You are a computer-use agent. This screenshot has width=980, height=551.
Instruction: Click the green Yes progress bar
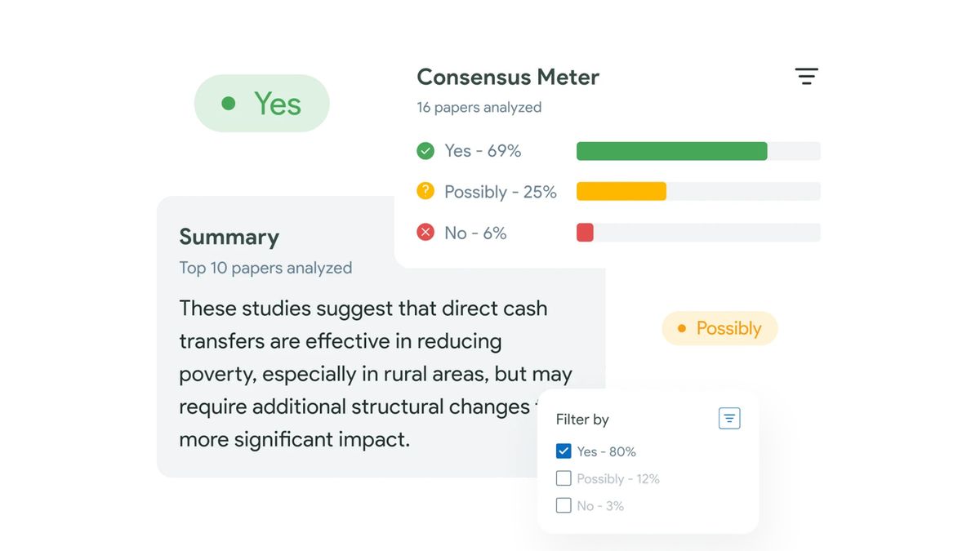pos(671,151)
